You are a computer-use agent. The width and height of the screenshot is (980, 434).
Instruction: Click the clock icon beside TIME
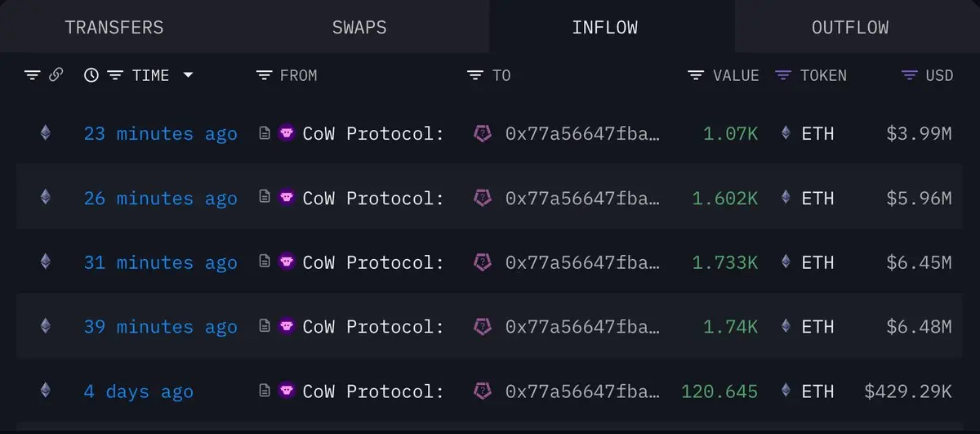(91, 75)
